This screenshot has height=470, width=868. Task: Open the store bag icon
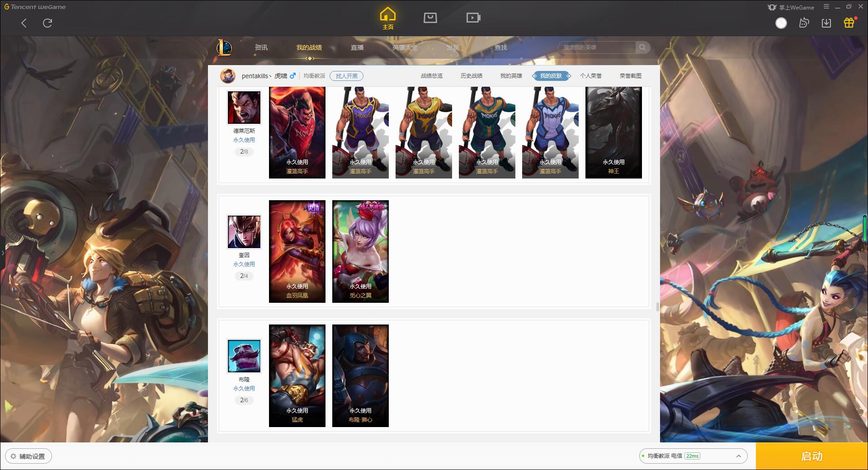(430, 18)
